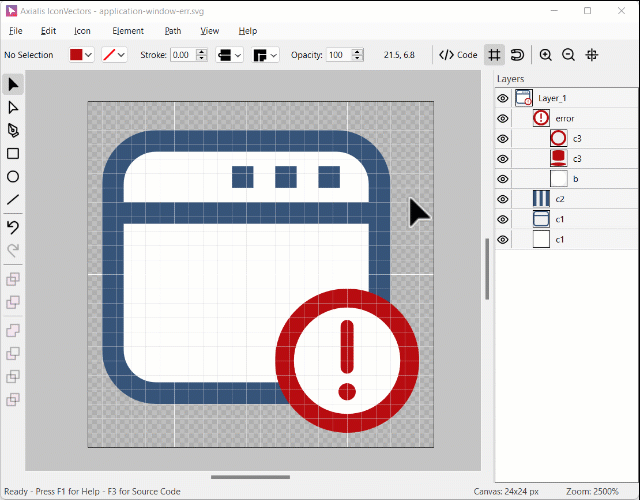Select the arrow selection tool
The height and width of the screenshot is (500, 640).
point(13,84)
